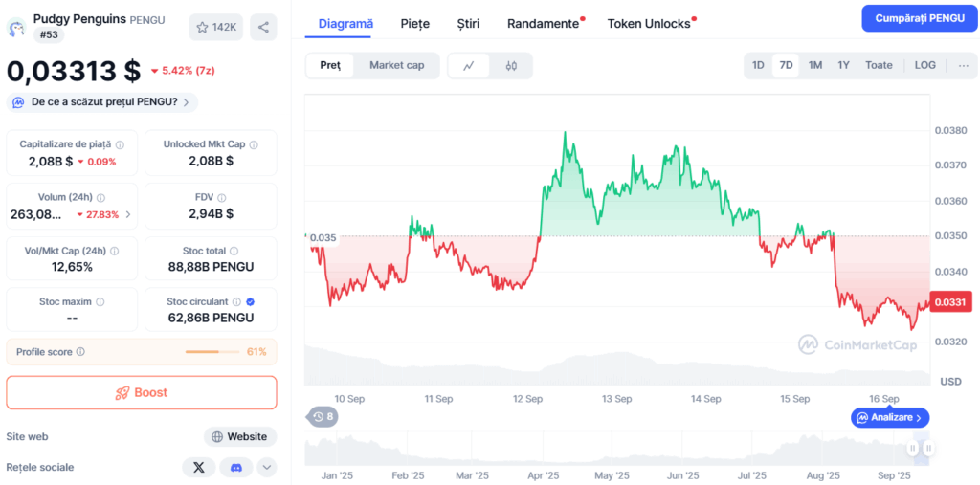Click the Pudgy Penguins logo avatar
980x485 pixels.
(x=16, y=28)
